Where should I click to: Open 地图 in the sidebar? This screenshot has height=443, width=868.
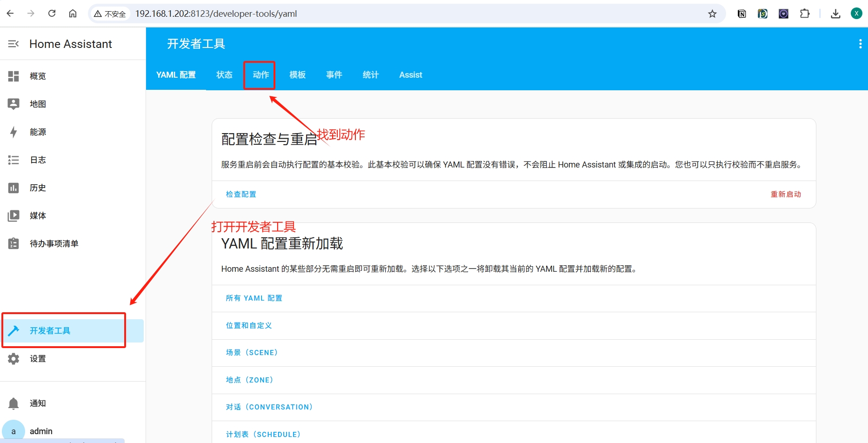(x=73, y=104)
